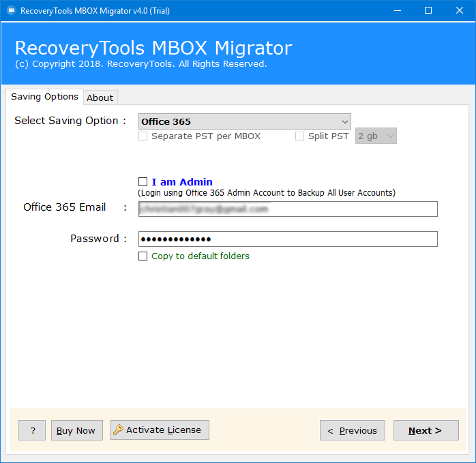The image size is (476, 463).
Task: Toggle the Split PST checkbox
Action: (x=299, y=136)
